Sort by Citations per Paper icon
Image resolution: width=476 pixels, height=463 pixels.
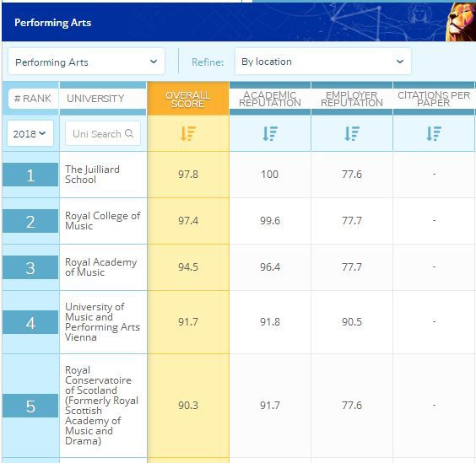tap(434, 133)
